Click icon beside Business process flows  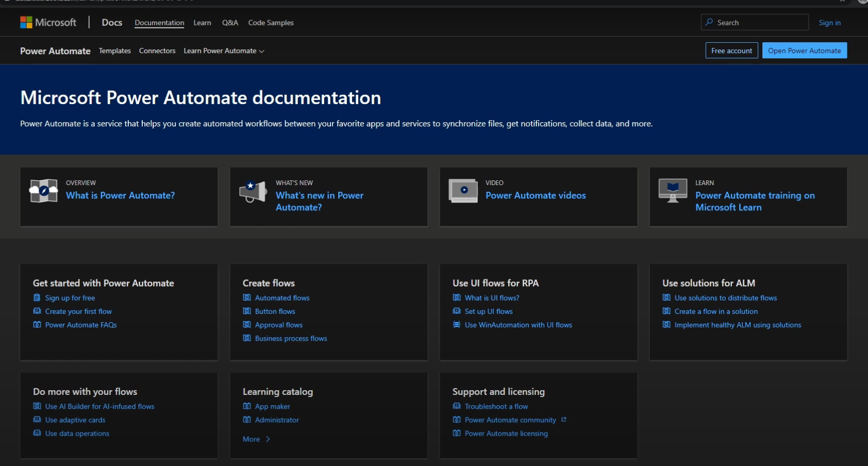(247, 338)
